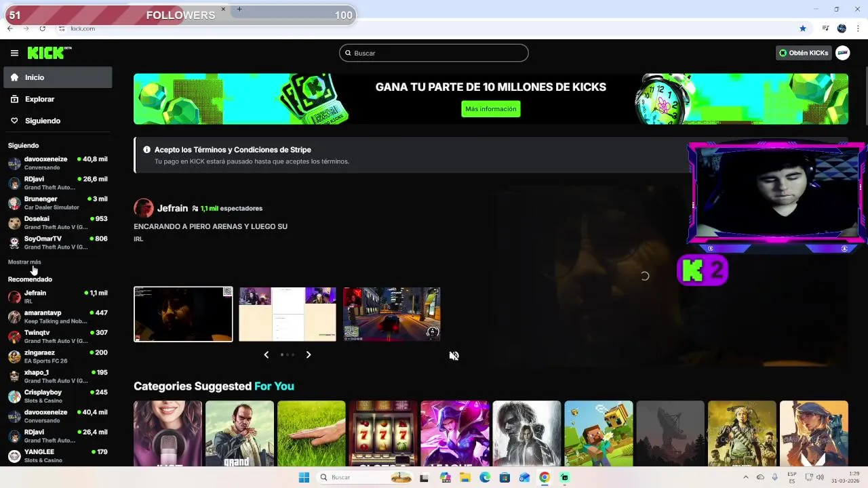Image resolution: width=868 pixels, height=488 pixels.
Task: Click the For You heading text
Action: (274, 386)
